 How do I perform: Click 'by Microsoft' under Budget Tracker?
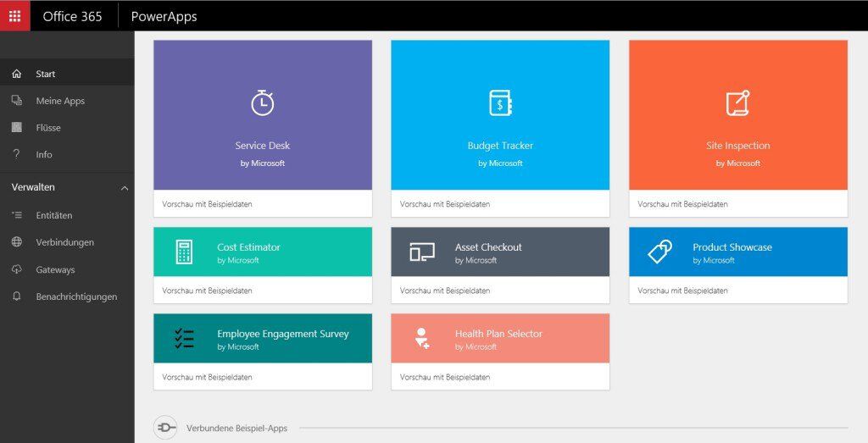(500, 163)
